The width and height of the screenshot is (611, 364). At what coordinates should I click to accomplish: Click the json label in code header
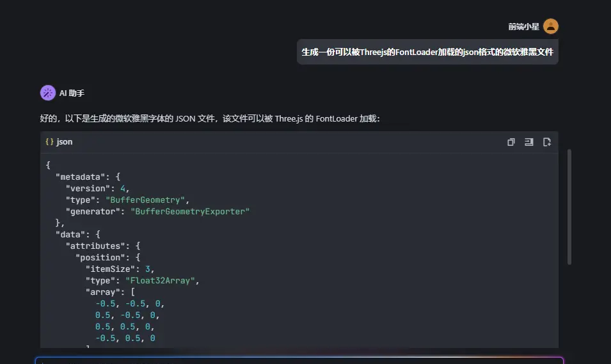pyautogui.click(x=64, y=142)
